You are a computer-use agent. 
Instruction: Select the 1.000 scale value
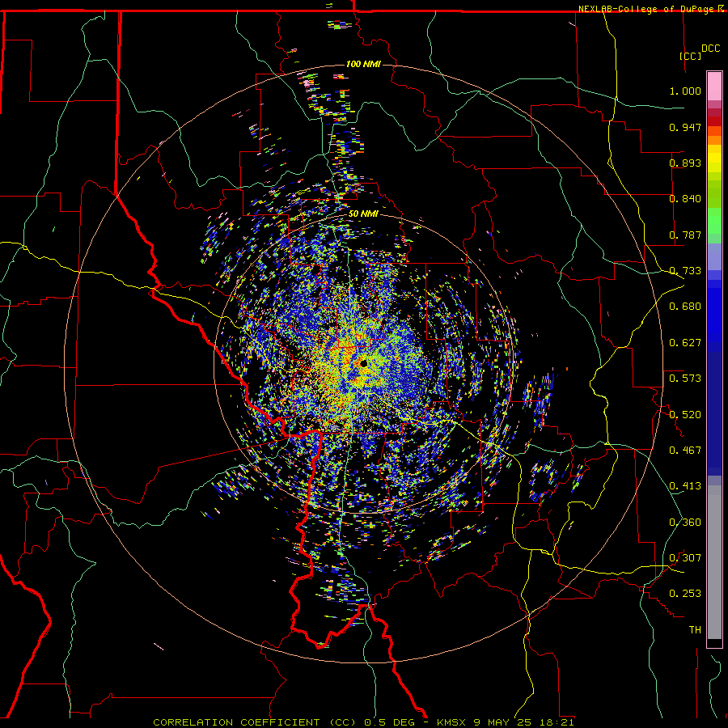point(685,91)
